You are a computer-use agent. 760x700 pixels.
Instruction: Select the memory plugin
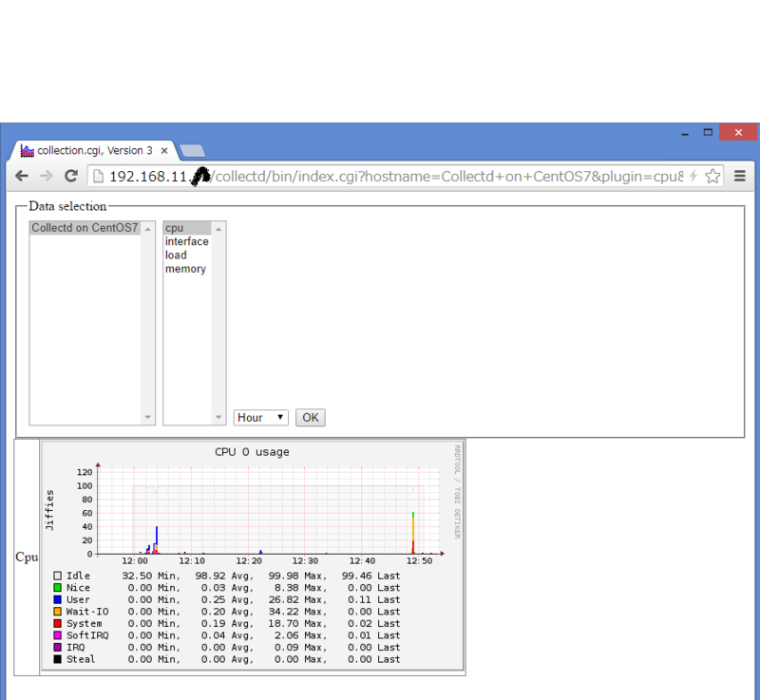tap(187, 269)
